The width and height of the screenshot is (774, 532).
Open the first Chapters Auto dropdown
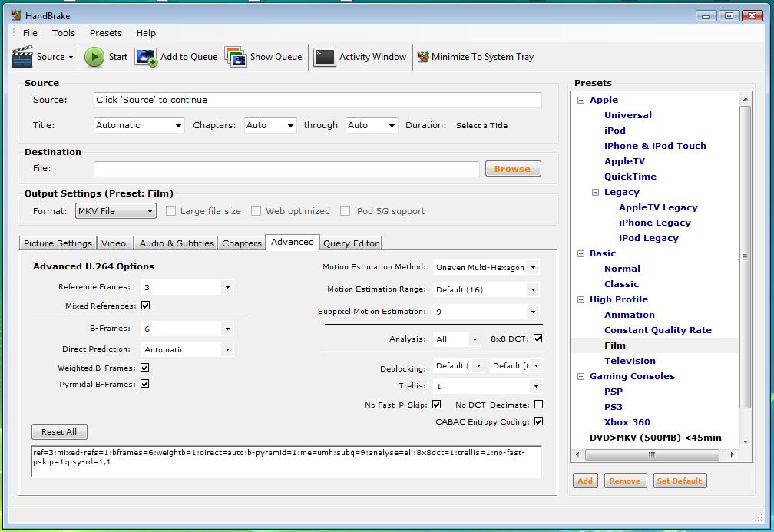pyautogui.click(x=270, y=125)
